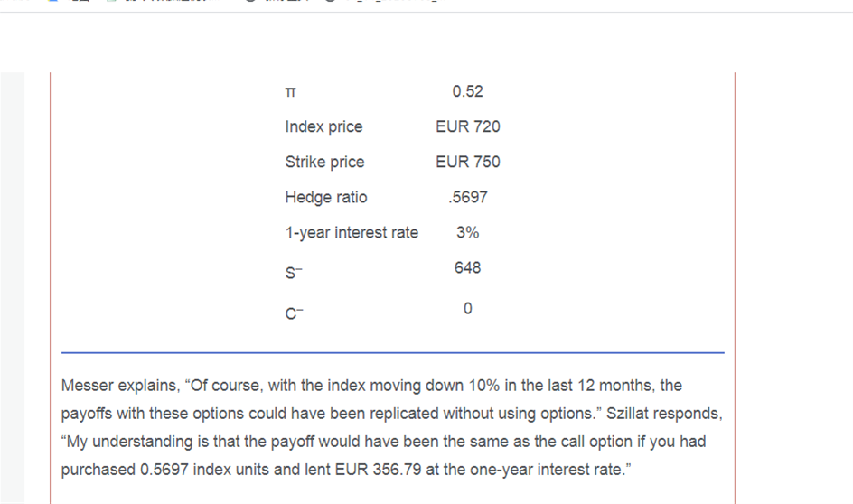This screenshot has height=504, width=853.
Task: Click the '1-year interest rate' label
Action: (x=352, y=233)
